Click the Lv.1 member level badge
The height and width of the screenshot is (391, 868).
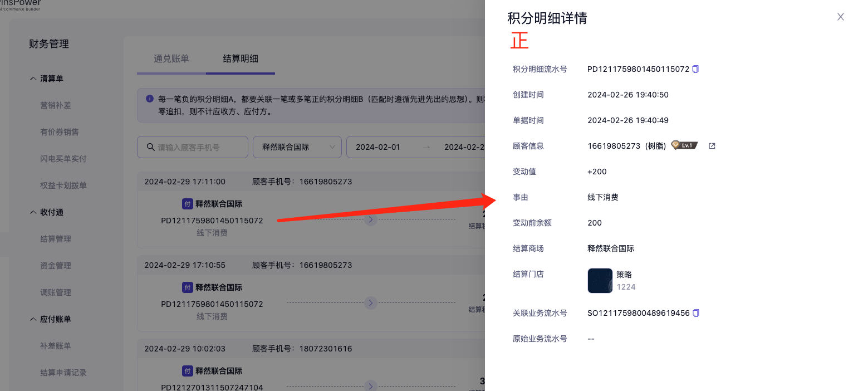[x=684, y=145]
